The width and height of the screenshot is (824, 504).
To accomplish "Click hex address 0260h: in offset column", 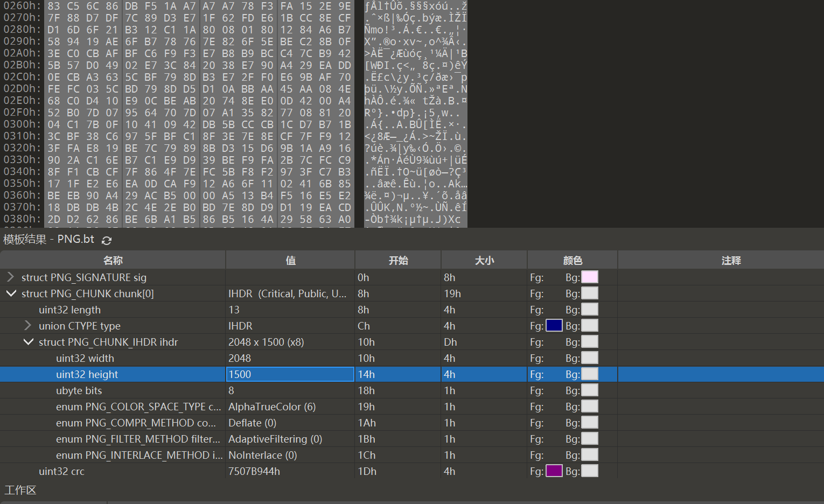I will [x=22, y=6].
